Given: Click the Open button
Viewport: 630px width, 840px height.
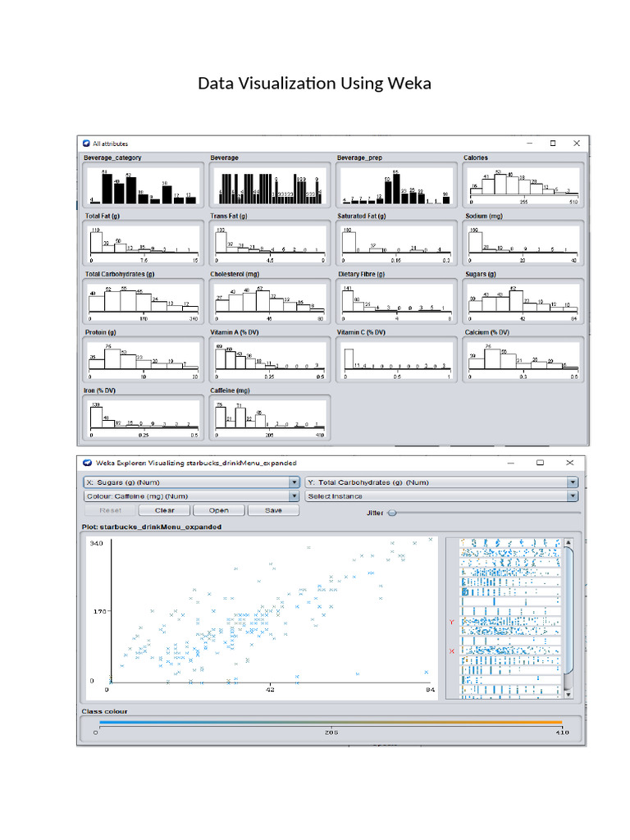Looking at the screenshot, I should click(218, 510).
